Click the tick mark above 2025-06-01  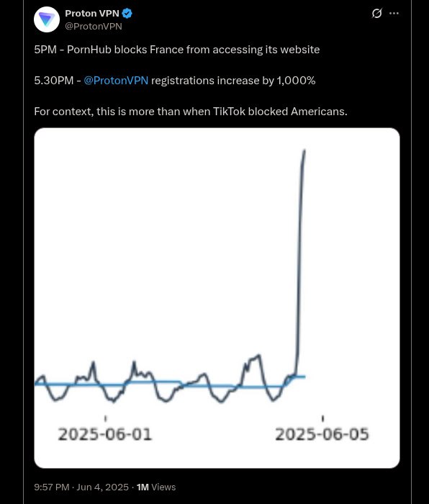click(106, 418)
